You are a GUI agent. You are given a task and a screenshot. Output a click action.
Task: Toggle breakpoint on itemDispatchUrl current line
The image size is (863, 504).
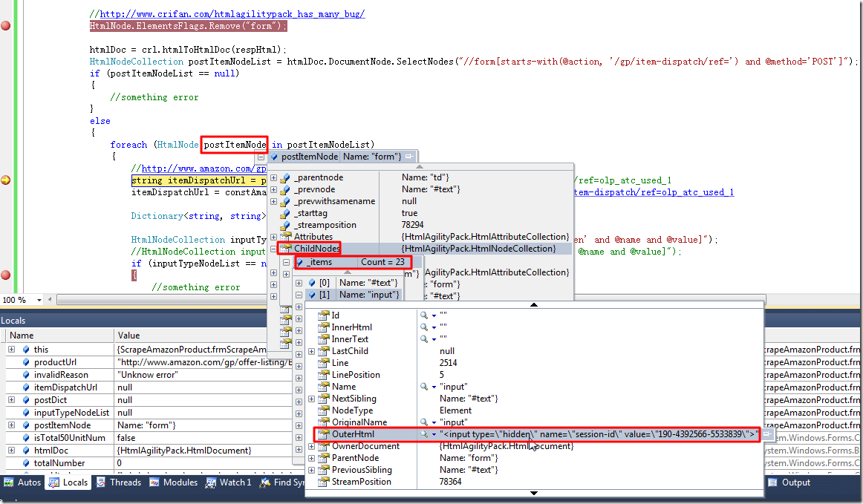pyautogui.click(x=5, y=180)
